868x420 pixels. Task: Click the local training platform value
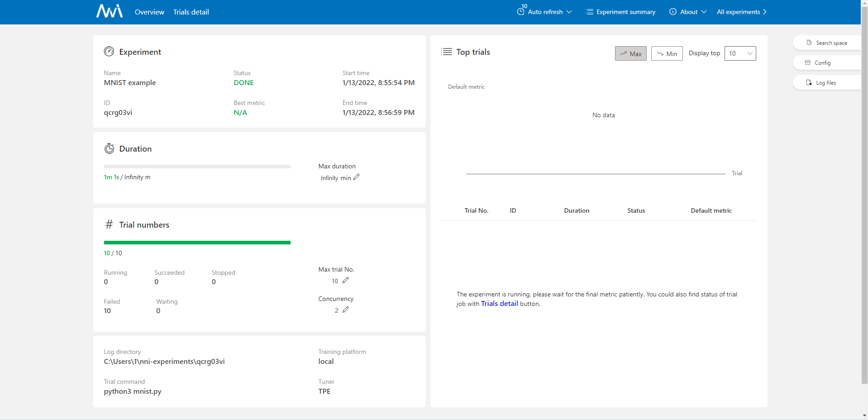tap(326, 362)
